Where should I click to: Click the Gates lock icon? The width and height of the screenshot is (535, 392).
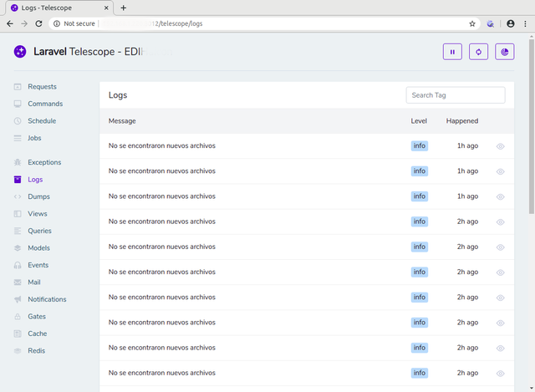(x=18, y=316)
